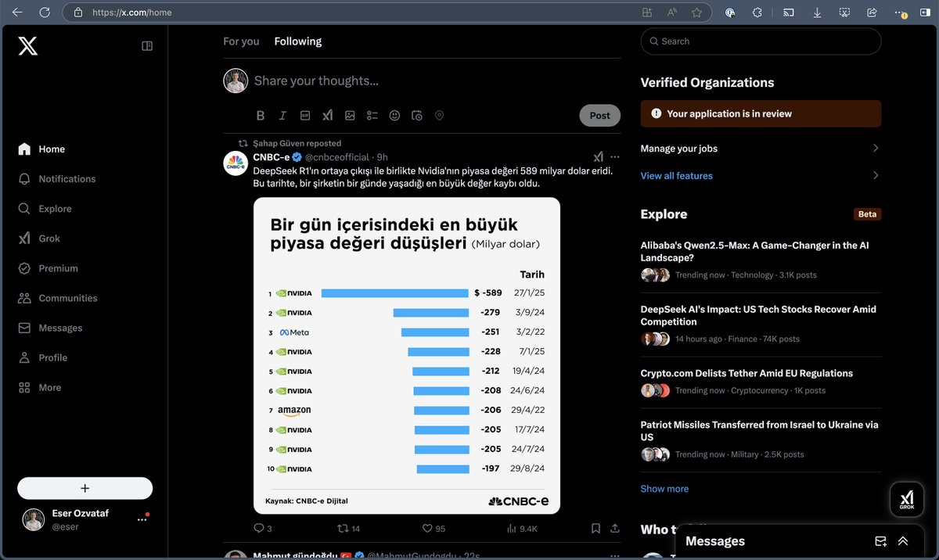Add a poll using the list icon

(372, 116)
